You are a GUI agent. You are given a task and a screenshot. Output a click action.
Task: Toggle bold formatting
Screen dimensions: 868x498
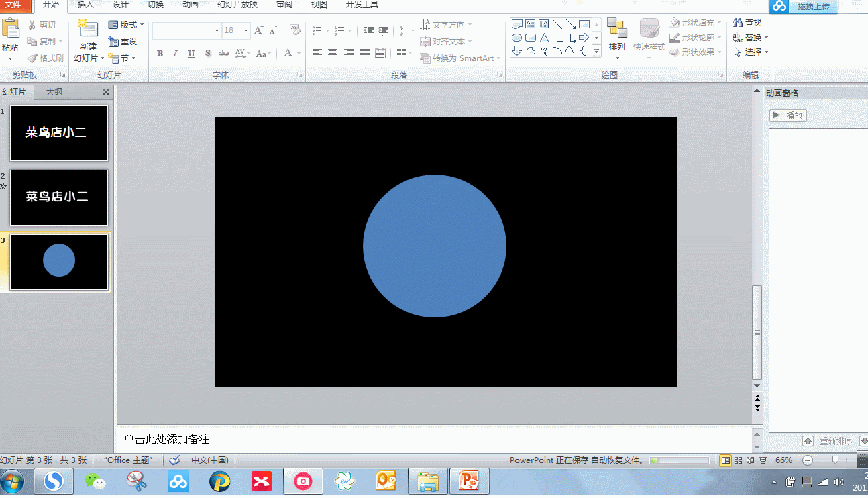160,54
